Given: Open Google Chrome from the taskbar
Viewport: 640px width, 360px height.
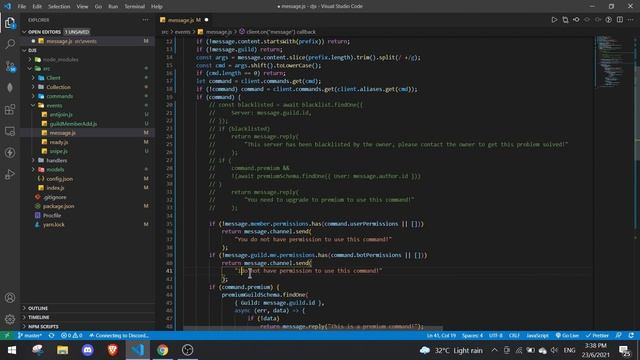Looking at the screenshot, I should point(162,350).
